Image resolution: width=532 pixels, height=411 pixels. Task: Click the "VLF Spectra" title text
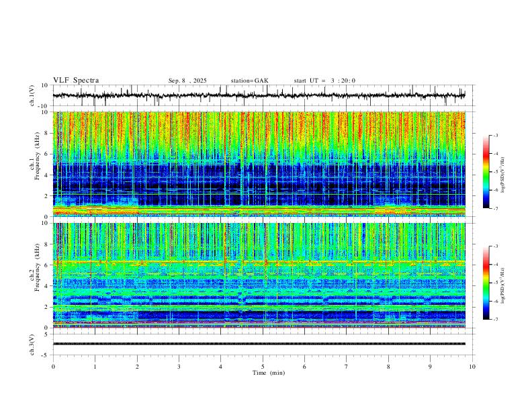point(76,81)
